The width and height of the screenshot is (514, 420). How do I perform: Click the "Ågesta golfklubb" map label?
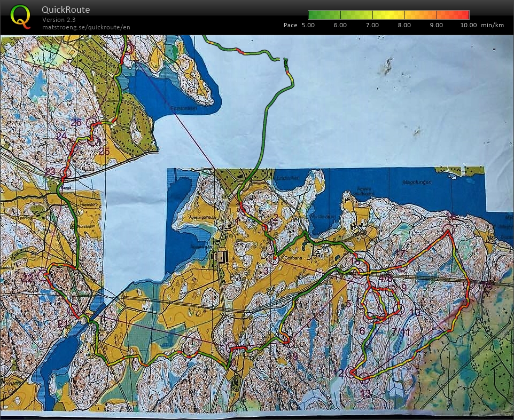tap(203, 217)
